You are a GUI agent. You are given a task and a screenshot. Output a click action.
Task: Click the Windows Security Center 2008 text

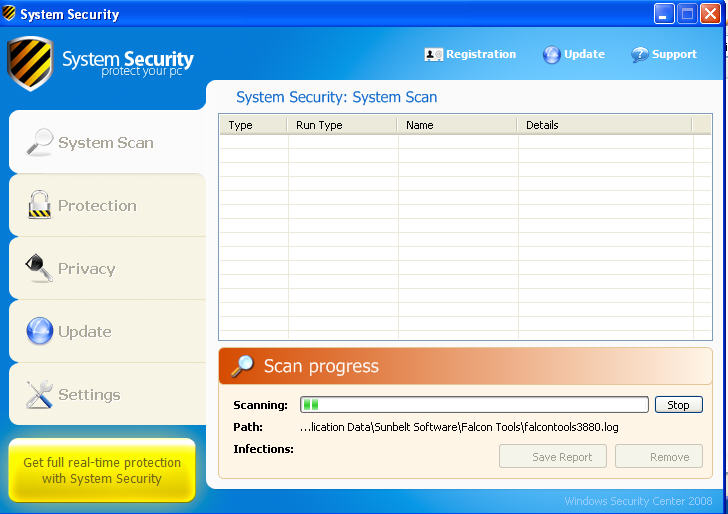[x=638, y=501]
